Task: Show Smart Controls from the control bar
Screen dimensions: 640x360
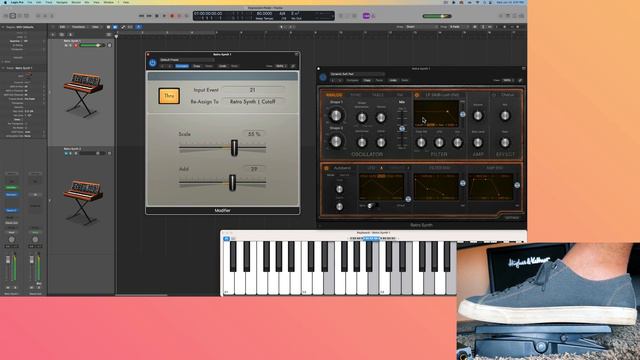Action: tap(38, 16)
